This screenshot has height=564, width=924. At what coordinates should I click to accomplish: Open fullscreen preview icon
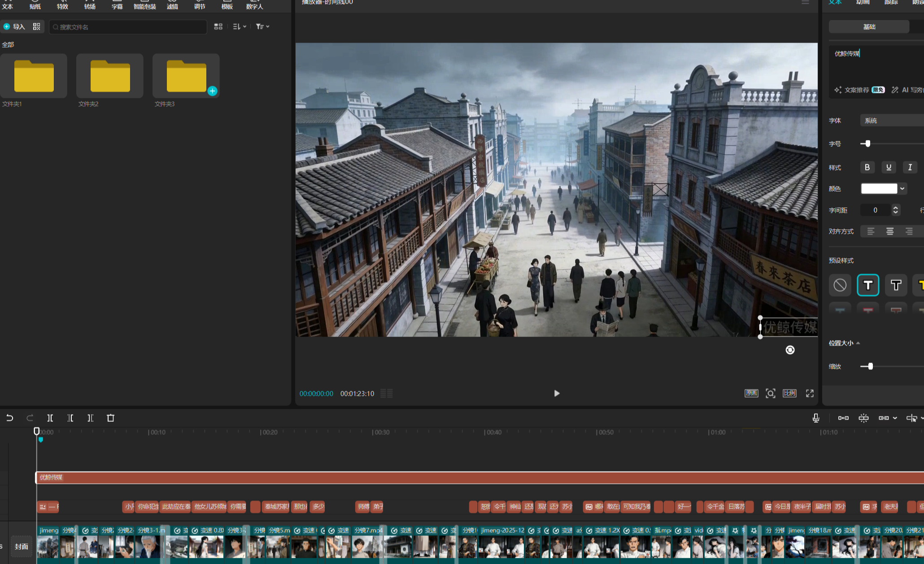tap(810, 393)
